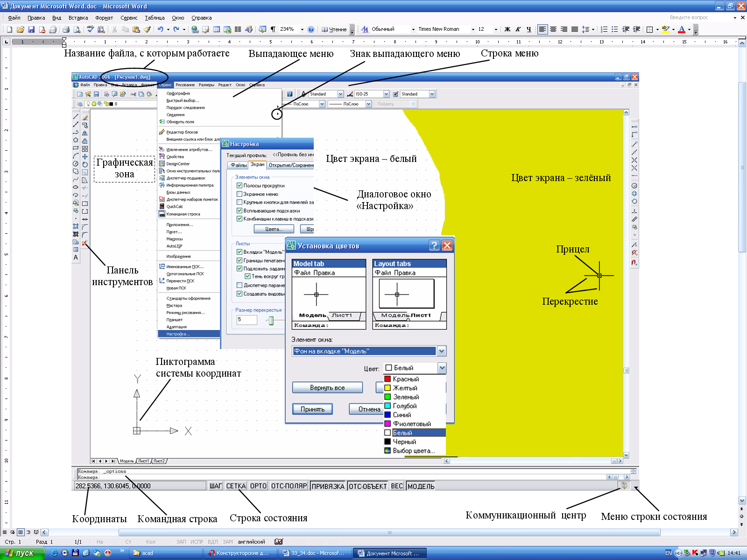The height and width of the screenshot is (560, 747).
Task: Click in the Введите вопрос help box
Action: (700, 18)
